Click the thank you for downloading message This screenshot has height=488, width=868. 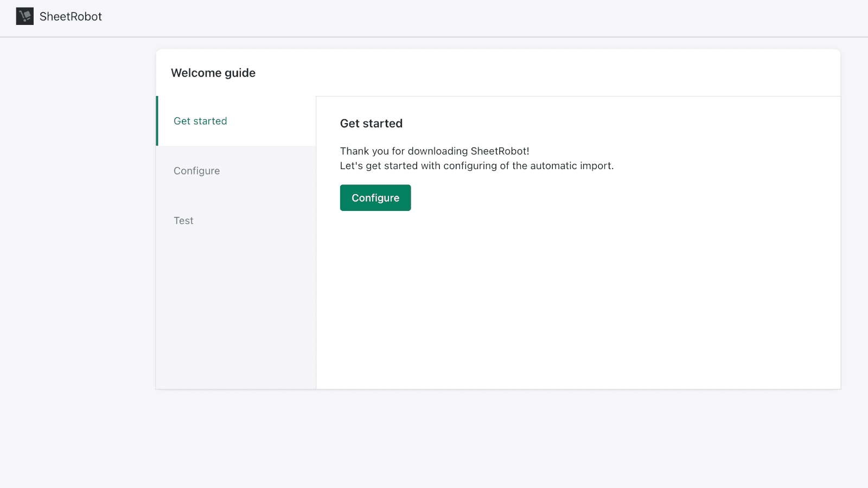pos(434,151)
